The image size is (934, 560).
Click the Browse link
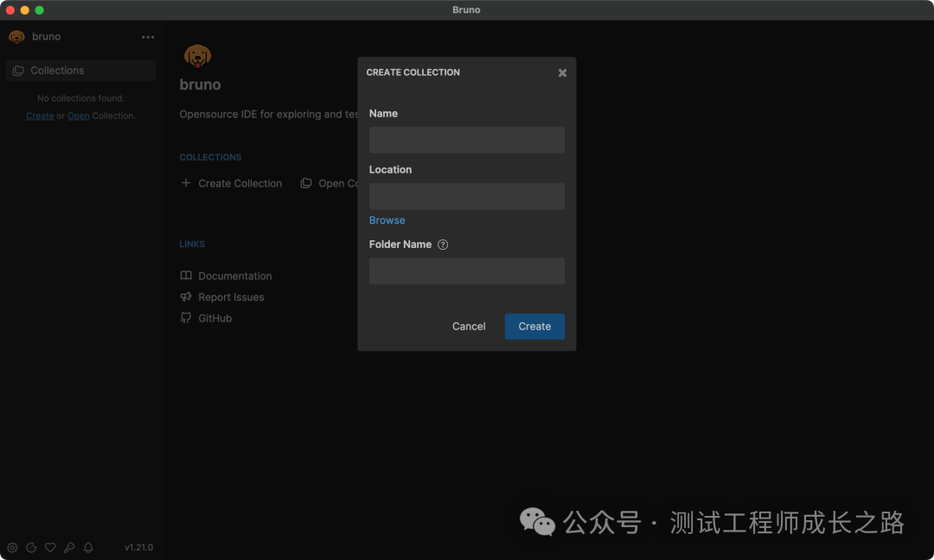pos(387,220)
